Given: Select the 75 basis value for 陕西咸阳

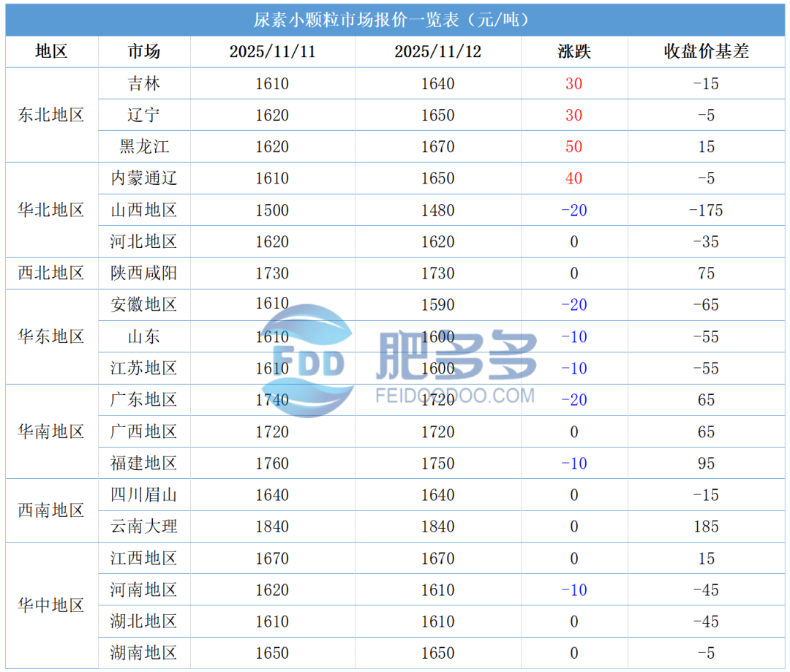Looking at the screenshot, I should pos(706,273).
